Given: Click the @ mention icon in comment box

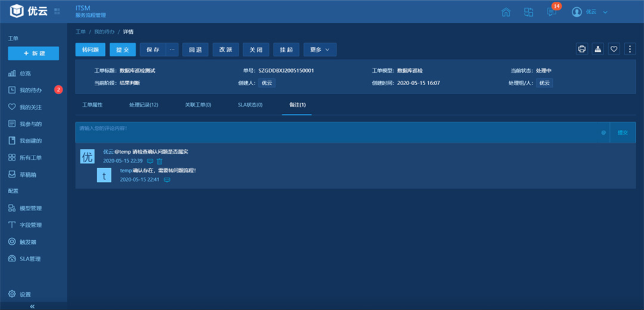Looking at the screenshot, I should tap(603, 132).
